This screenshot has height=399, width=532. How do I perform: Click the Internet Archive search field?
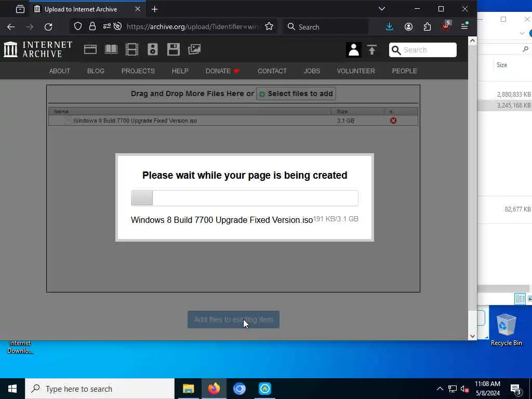pyautogui.click(x=423, y=50)
